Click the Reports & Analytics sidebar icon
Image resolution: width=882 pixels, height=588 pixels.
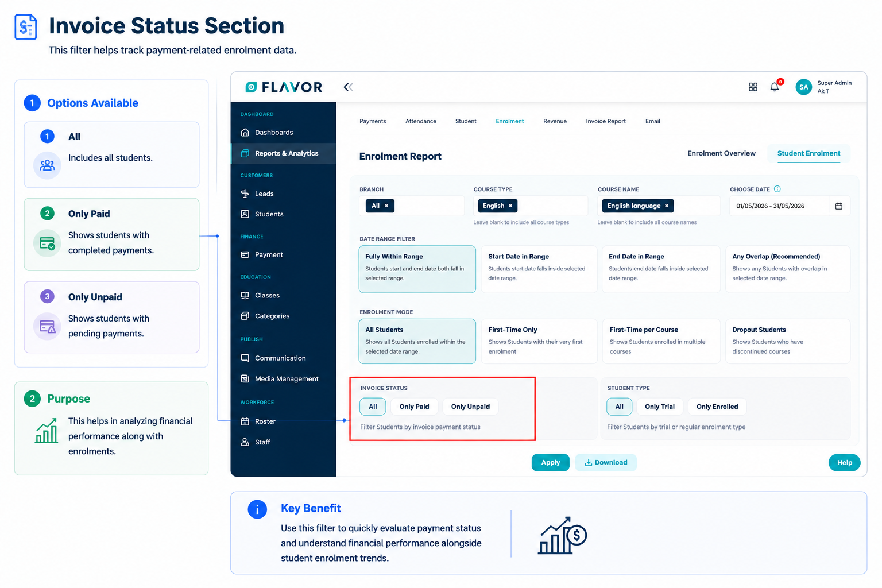tap(245, 153)
